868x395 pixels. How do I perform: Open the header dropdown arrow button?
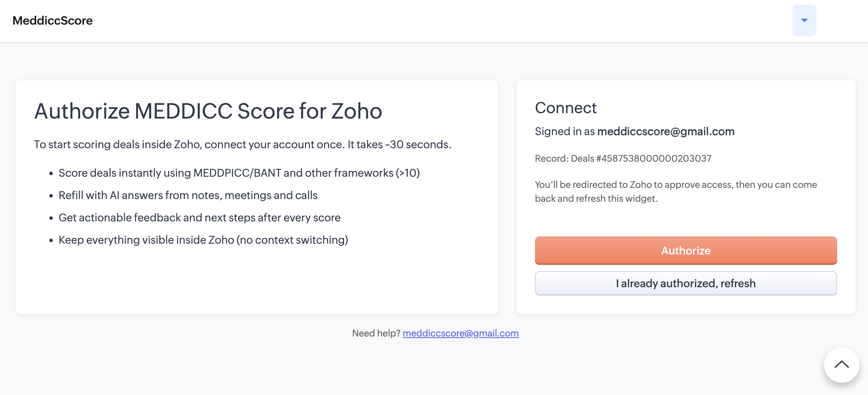[x=804, y=20]
